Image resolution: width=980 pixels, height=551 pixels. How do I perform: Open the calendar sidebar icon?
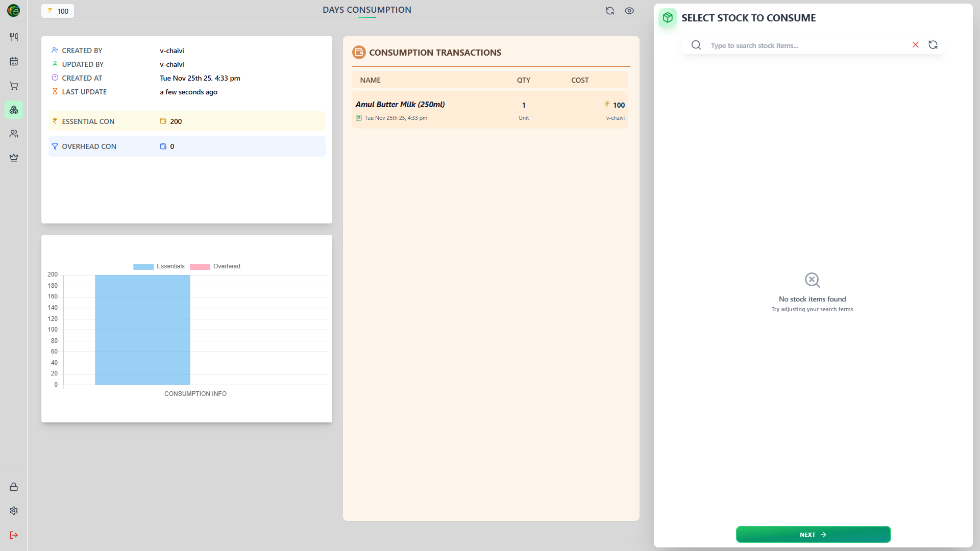(14, 61)
